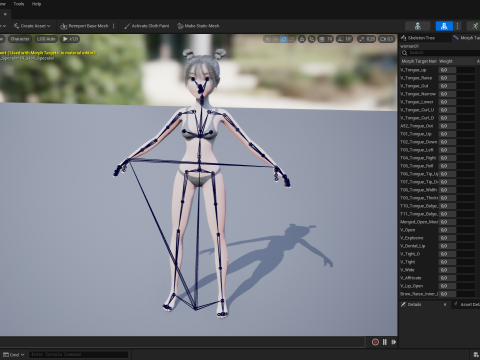Open camera speed setting
Image resolution: width=480 pixels, height=360 pixels.
[x=386, y=39]
